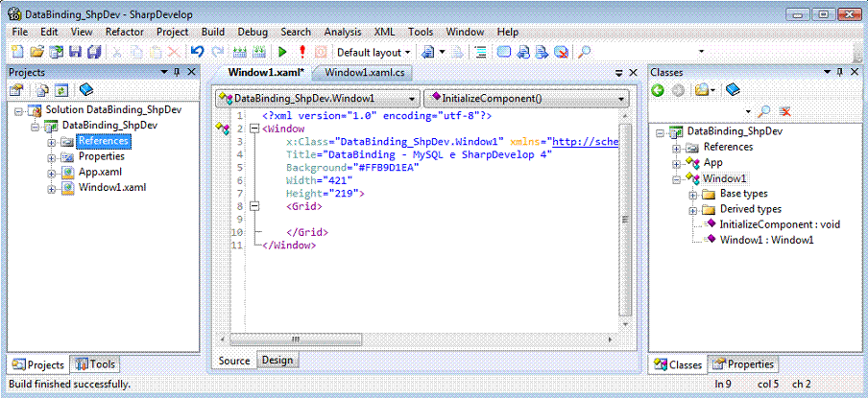Click the red exclamation Run without debugger icon
This screenshot has width=868, height=398.
click(x=301, y=52)
